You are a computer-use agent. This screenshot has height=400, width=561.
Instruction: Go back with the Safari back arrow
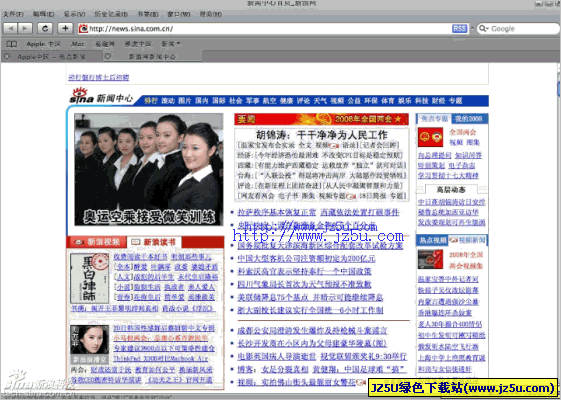point(10,28)
